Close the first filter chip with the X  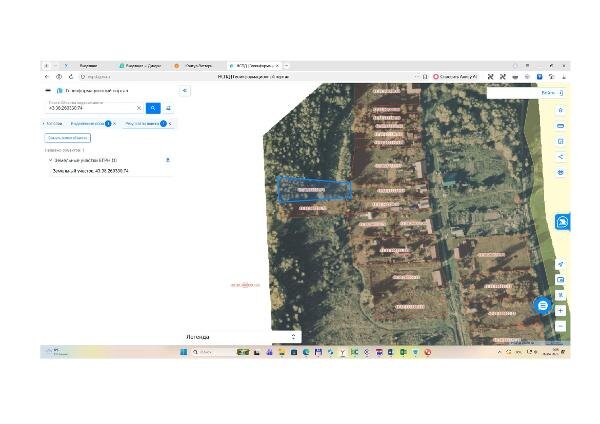click(114, 124)
